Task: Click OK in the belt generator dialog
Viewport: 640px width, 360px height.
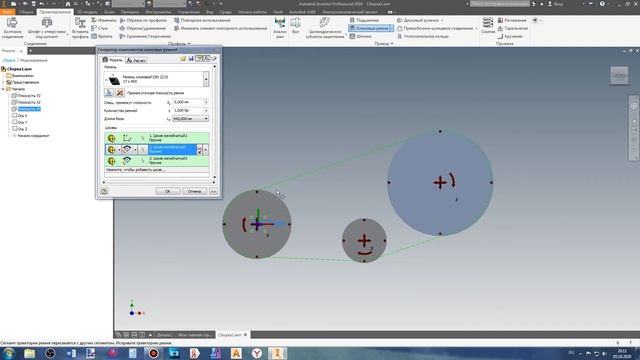Action: [167, 191]
